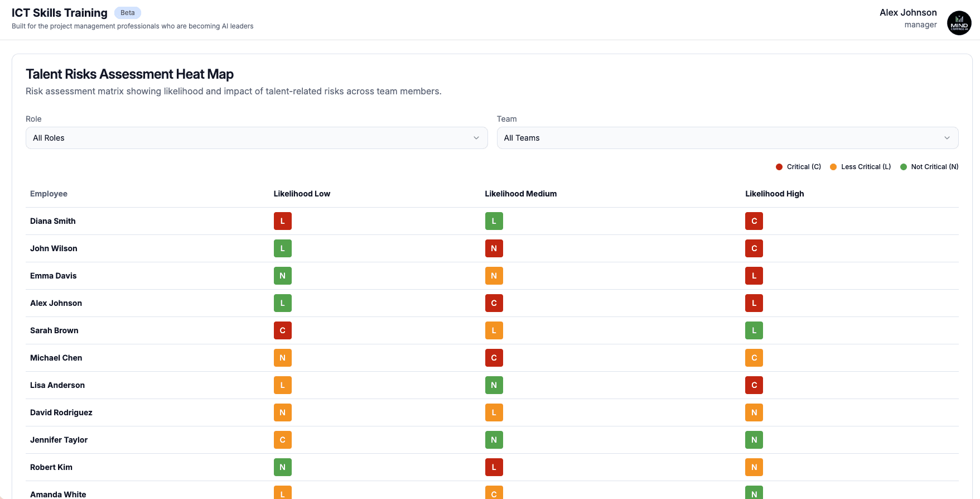The image size is (980, 499).
Task: Click Sarah Brown's Likelihood Medium badge
Action: click(x=494, y=330)
